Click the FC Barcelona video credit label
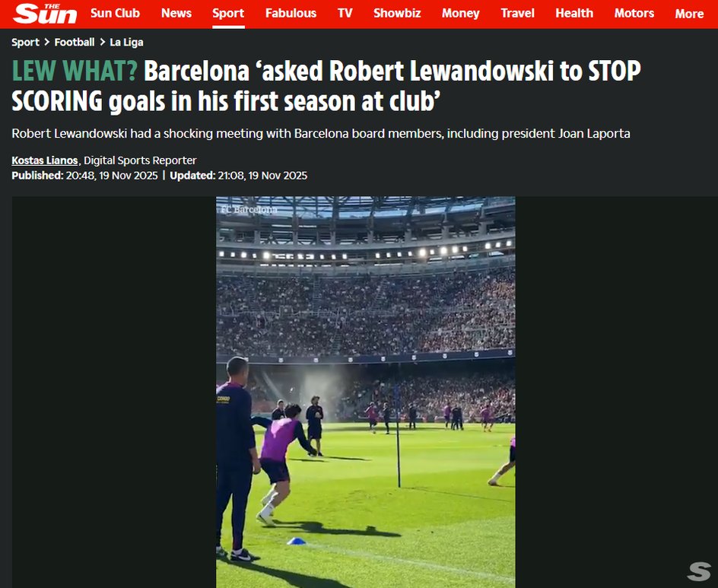Image resolution: width=718 pixels, height=588 pixels. coord(249,210)
